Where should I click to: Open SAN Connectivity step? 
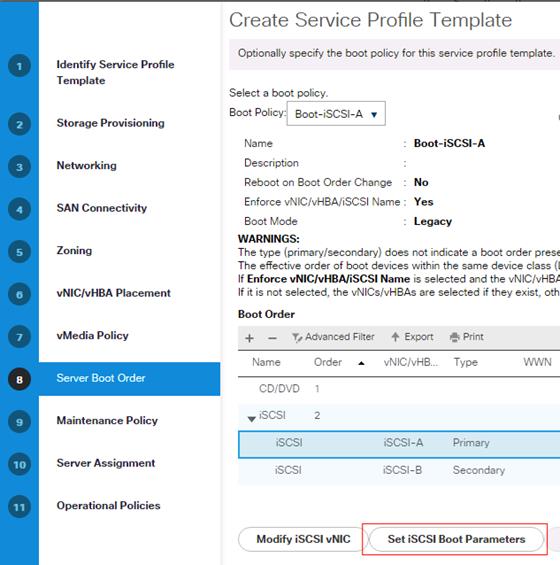pos(102,208)
